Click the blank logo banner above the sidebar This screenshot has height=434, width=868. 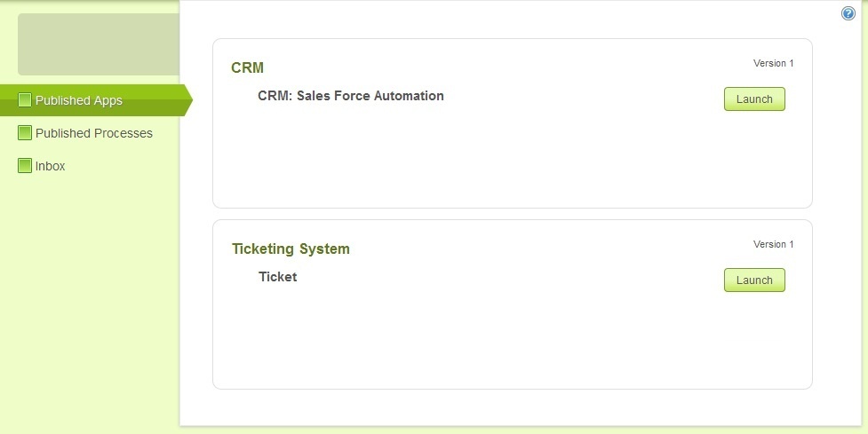click(x=99, y=44)
